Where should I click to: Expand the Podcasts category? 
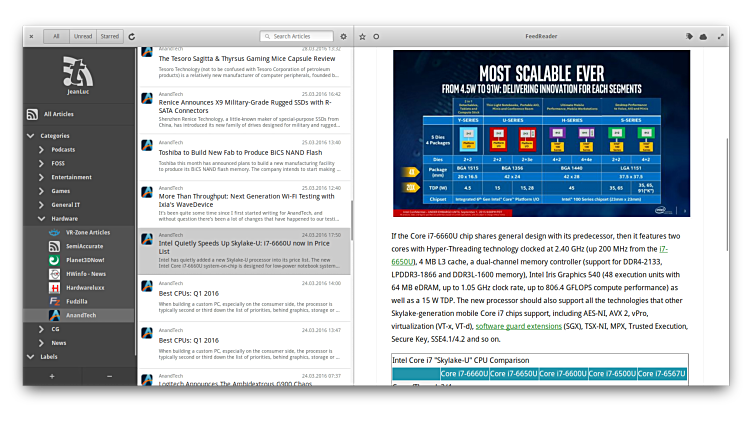pos(42,149)
